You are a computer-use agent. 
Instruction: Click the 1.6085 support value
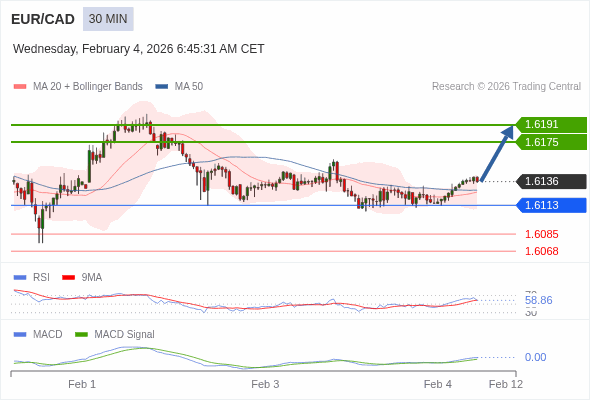[541, 234]
